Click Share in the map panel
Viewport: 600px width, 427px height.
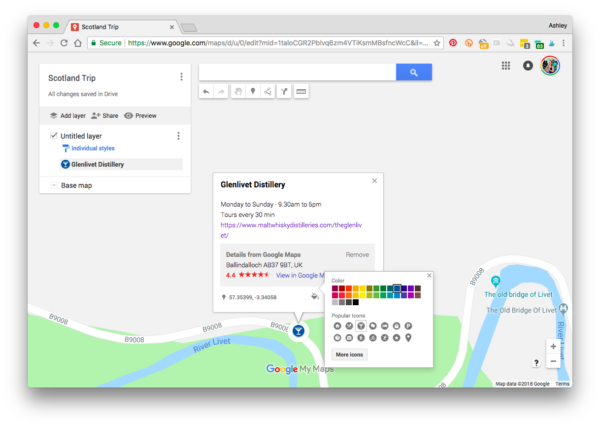[x=105, y=116]
